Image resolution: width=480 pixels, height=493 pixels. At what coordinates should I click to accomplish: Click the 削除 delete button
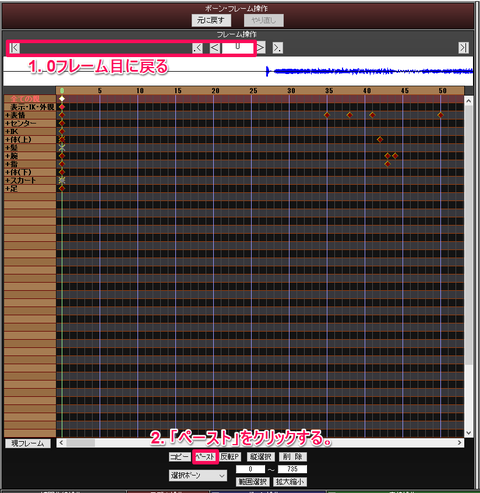(293, 456)
